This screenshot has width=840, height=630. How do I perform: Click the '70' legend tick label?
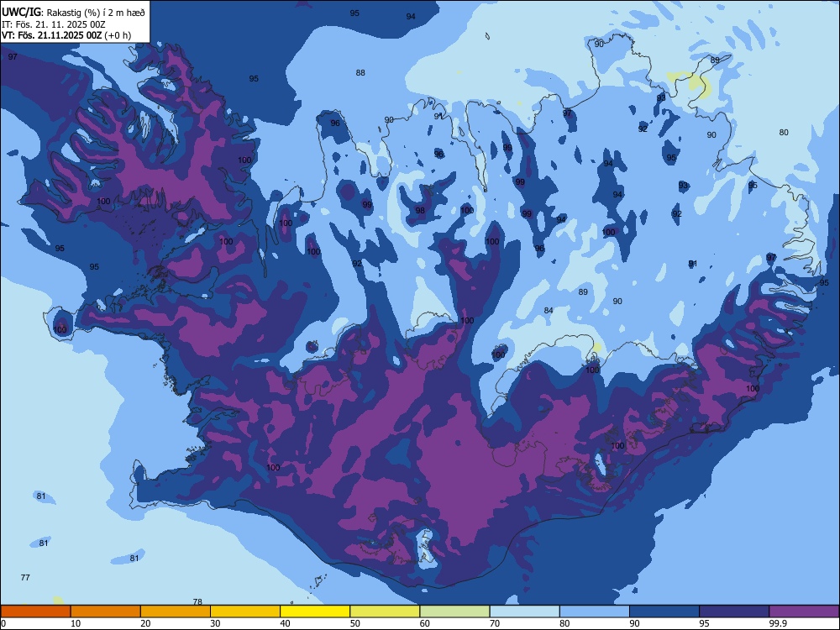[x=495, y=623]
